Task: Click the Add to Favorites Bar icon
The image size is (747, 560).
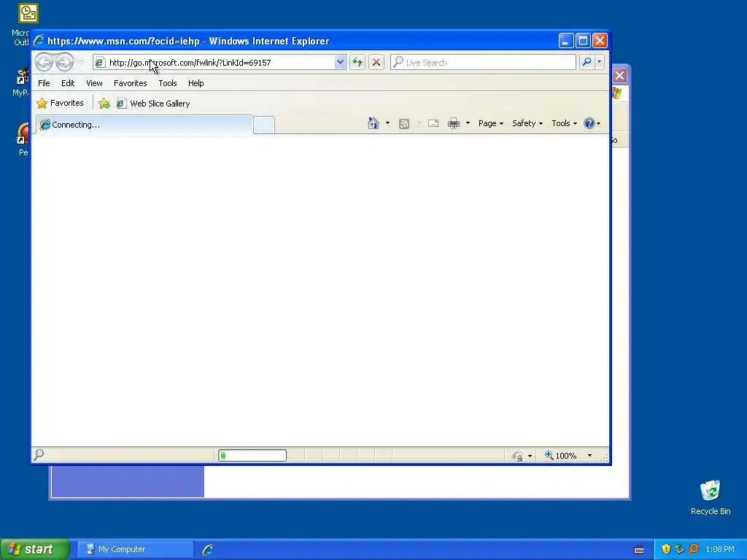Action: coord(104,104)
